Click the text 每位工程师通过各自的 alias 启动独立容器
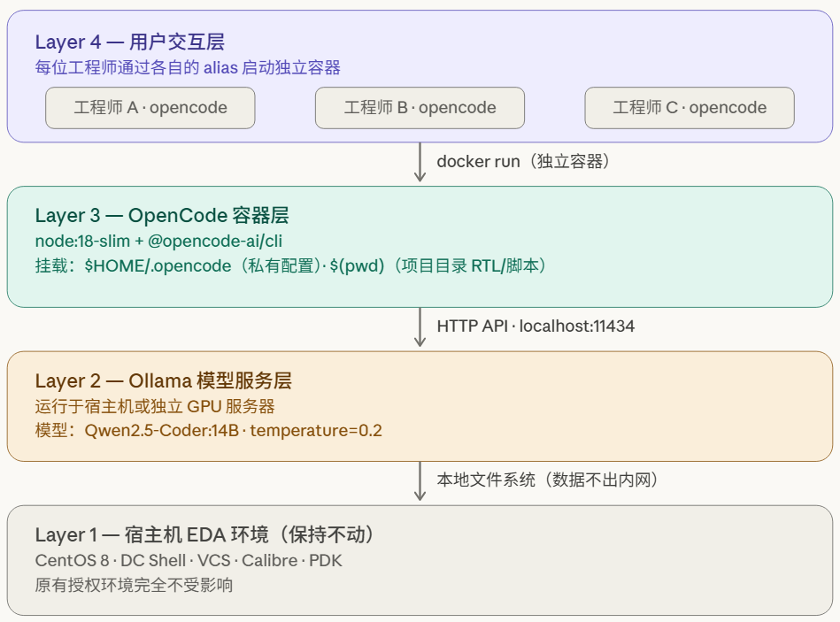The image size is (840, 622). (188, 67)
